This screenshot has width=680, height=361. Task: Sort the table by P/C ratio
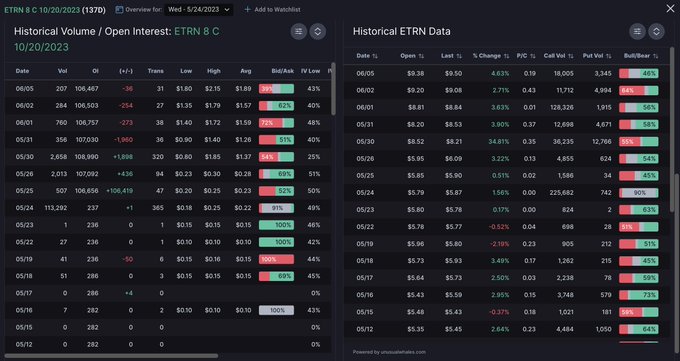tap(526, 56)
